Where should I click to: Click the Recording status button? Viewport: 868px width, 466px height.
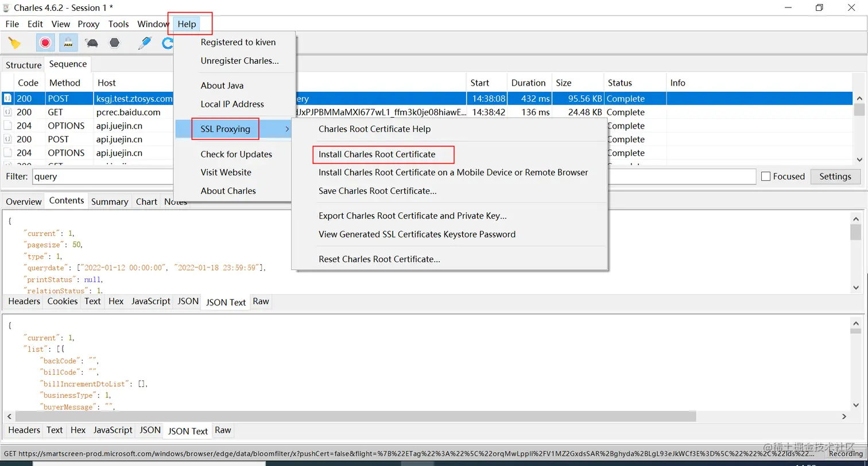(x=845, y=453)
